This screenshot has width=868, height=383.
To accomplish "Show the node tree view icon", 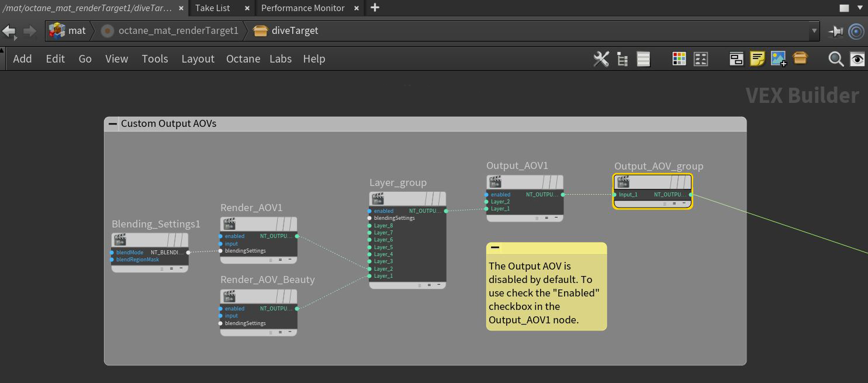I will click(623, 59).
